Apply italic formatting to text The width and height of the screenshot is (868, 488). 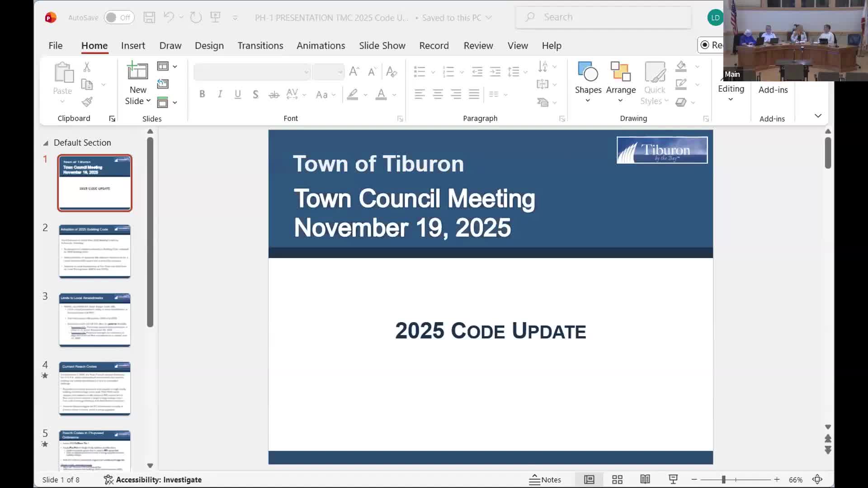click(x=220, y=94)
